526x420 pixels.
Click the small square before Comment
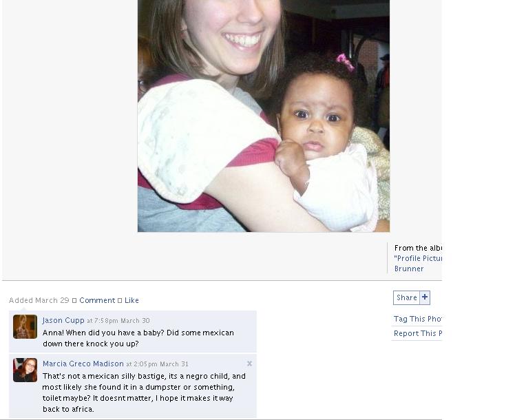click(74, 301)
